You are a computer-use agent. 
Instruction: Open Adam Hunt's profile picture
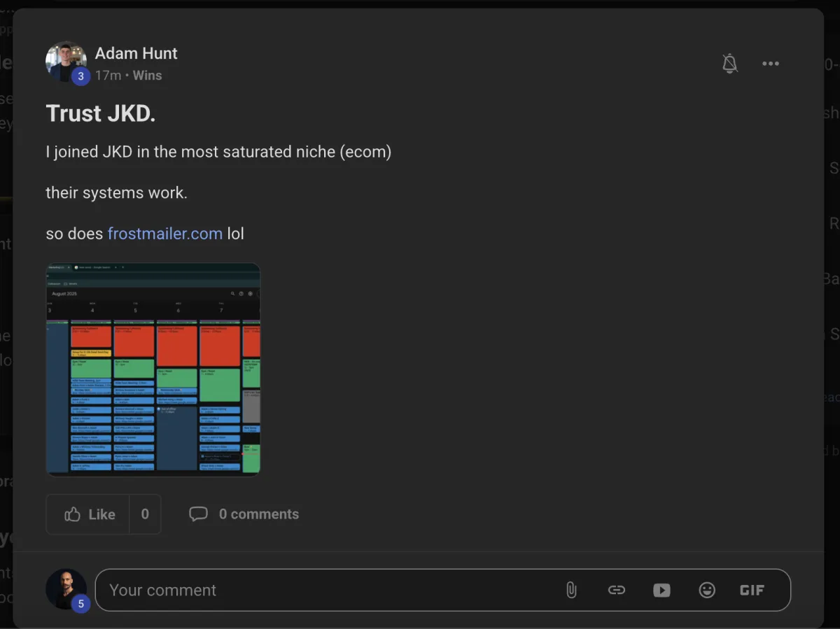coord(66,62)
